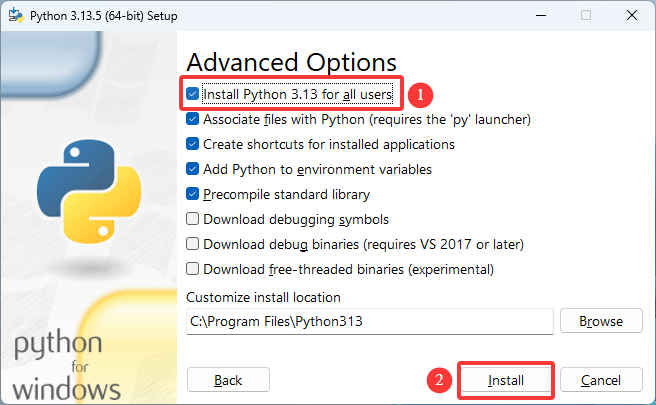
Task: Open the Browse folder dialog
Action: (601, 321)
